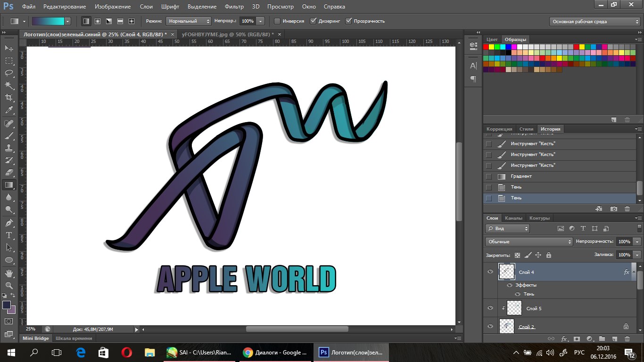This screenshot has height=362, width=644.
Task: Open the Фильтр menu
Action: click(x=234, y=7)
